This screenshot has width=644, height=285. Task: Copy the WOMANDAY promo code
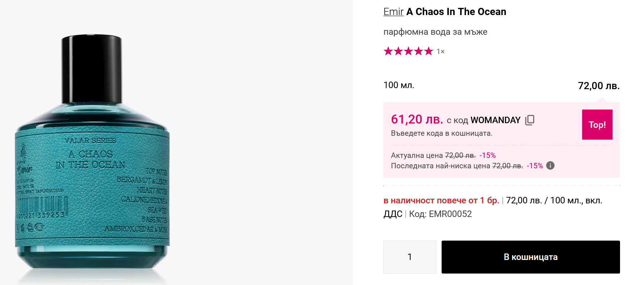coord(530,120)
